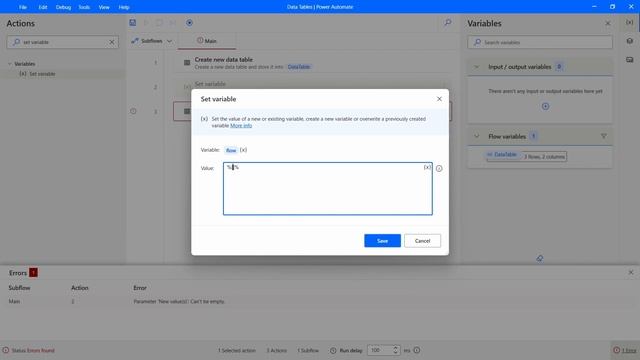
Task: Select the Main error row in Errors list
Action: click(320, 301)
